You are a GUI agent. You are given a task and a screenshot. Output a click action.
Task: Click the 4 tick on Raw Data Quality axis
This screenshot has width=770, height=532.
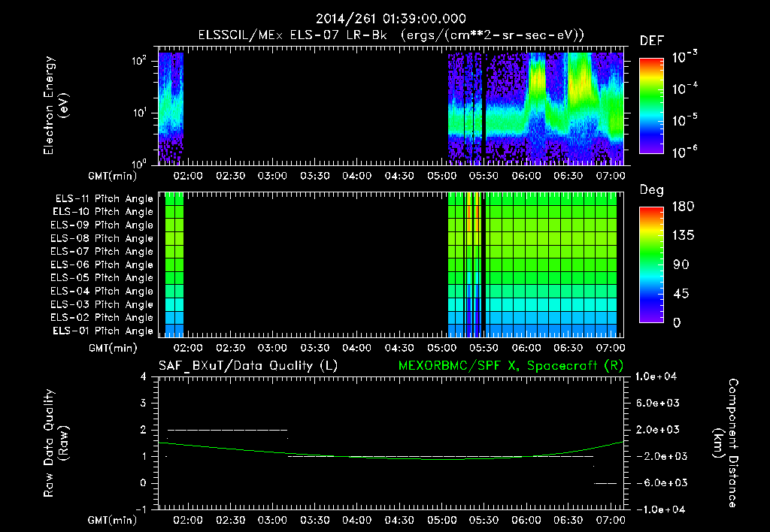click(x=144, y=376)
